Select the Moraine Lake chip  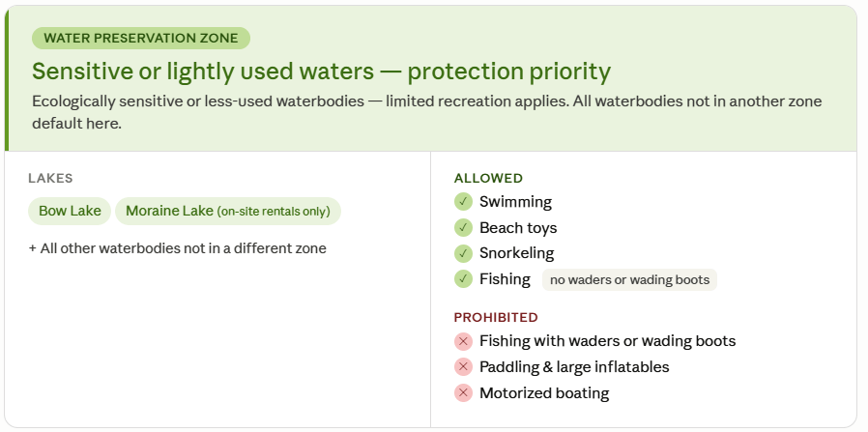coord(228,211)
